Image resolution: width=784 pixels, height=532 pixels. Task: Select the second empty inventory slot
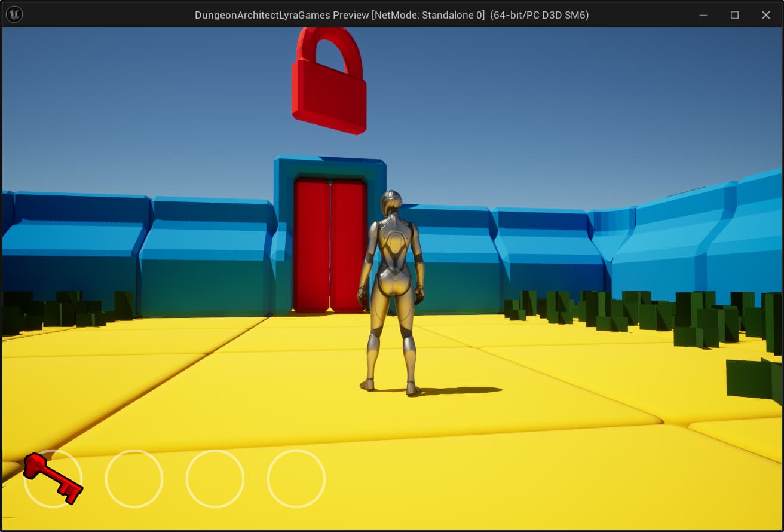pyautogui.click(x=134, y=478)
